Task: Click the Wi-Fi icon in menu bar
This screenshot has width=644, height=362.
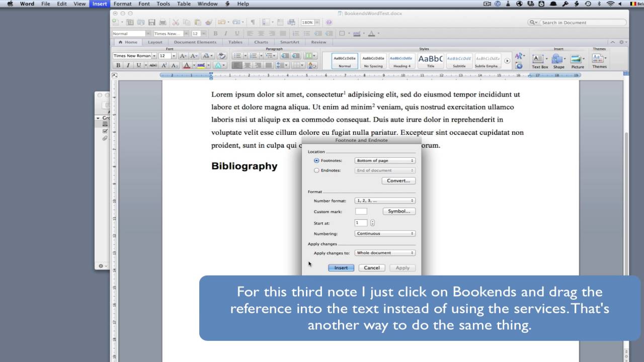Action: pyautogui.click(x=611, y=4)
